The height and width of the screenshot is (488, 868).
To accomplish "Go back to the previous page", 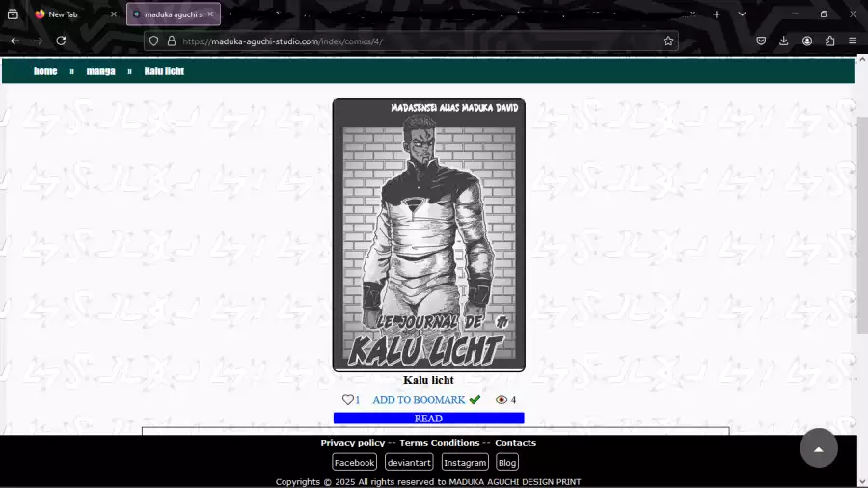I will (x=14, y=41).
